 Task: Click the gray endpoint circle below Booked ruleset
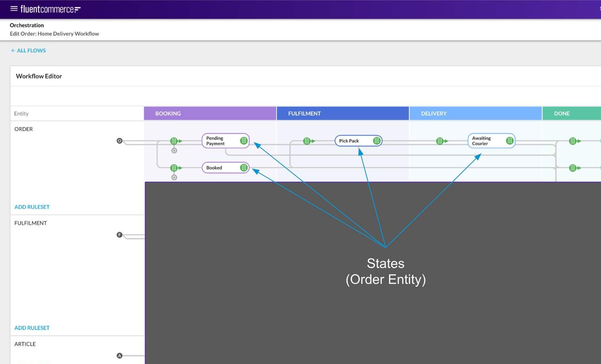174,178
